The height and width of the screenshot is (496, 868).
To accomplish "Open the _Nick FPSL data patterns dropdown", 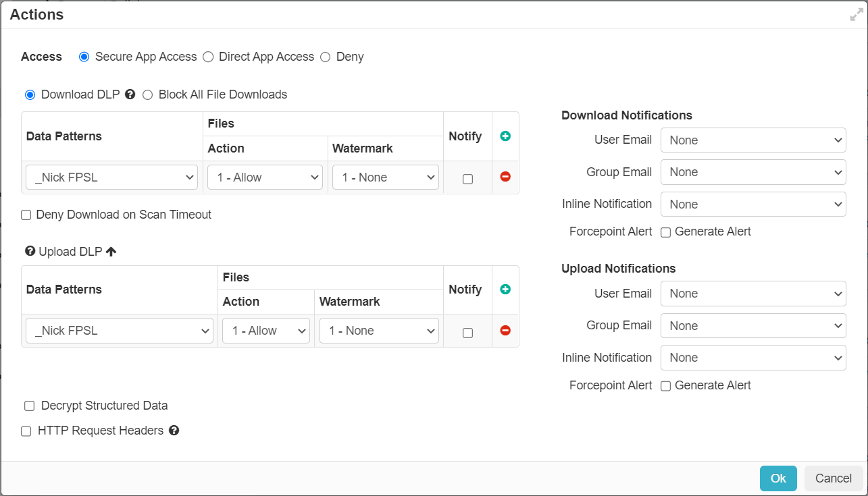I will 111,177.
